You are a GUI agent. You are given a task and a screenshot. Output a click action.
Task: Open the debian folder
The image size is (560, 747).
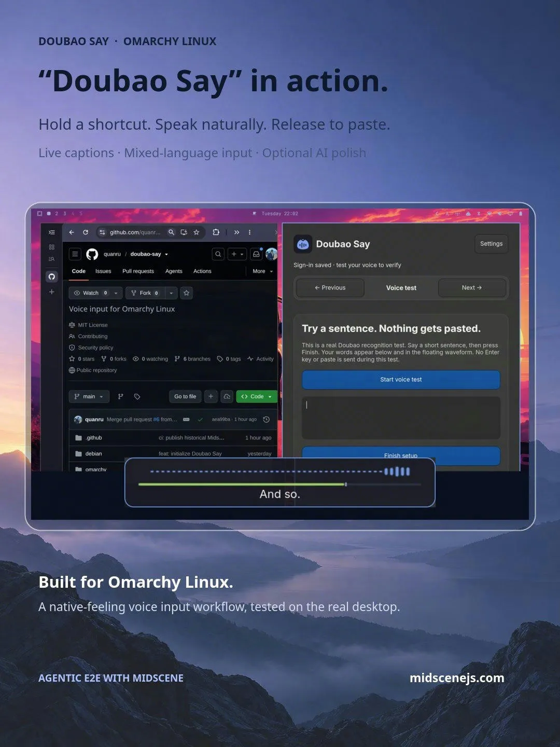tap(93, 454)
